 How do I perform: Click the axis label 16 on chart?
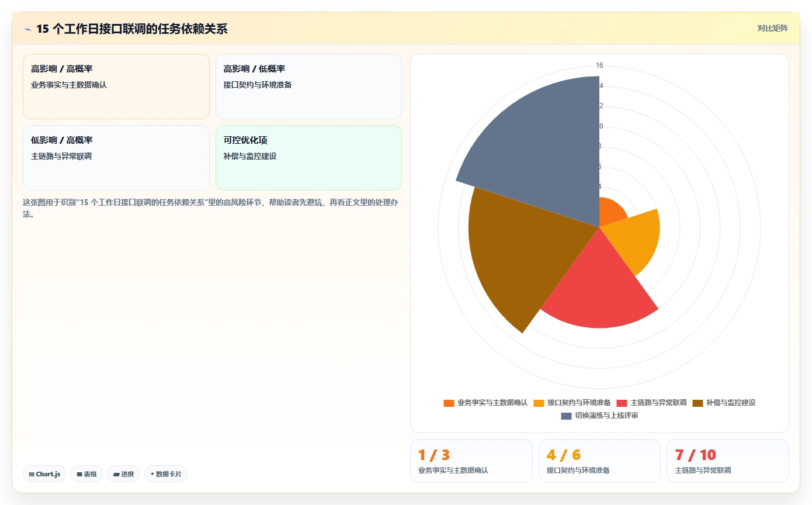coord(599,65)
